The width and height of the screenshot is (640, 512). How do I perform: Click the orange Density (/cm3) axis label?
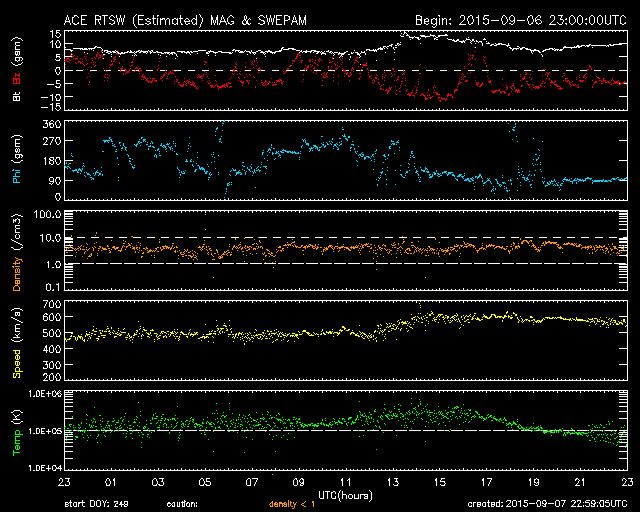tap(16, 254)
